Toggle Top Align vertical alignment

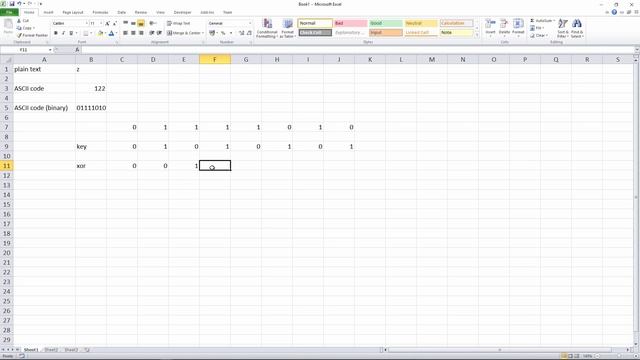[x=126, y=23]
